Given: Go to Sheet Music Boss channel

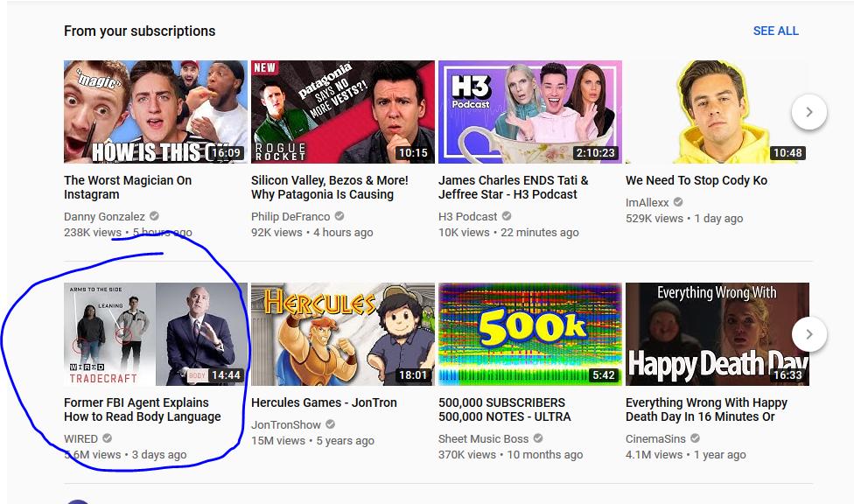Looking at the screenshot, I should [483, 438].
